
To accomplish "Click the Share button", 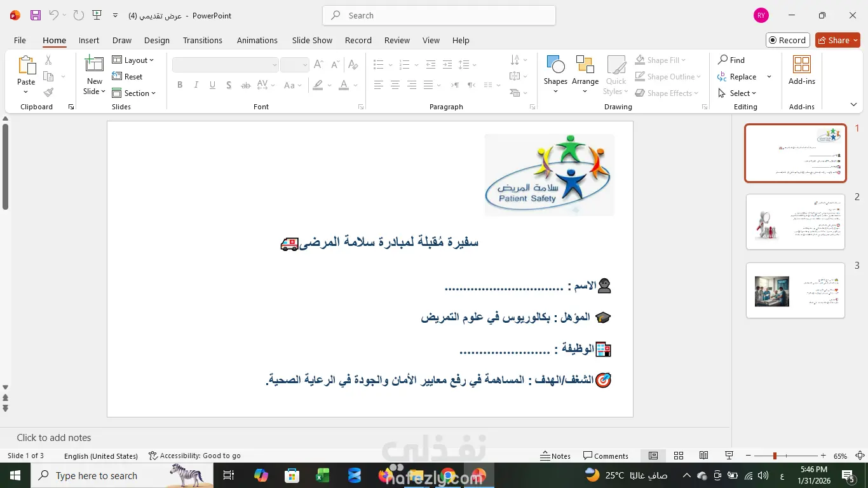I will (x=837, y=40).
